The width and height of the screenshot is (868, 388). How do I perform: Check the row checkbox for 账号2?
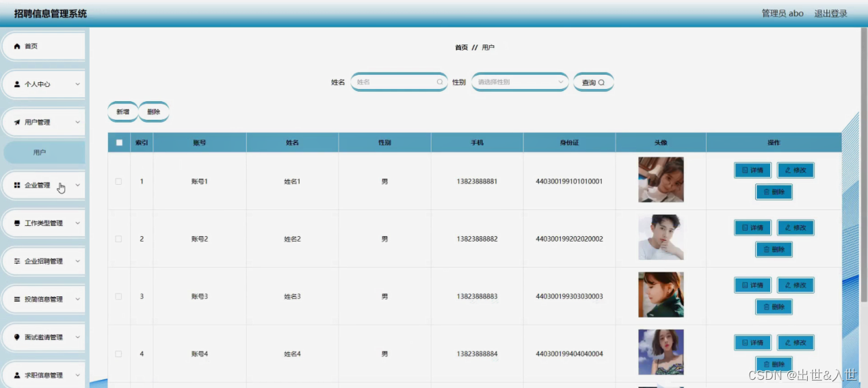point(118,239)
